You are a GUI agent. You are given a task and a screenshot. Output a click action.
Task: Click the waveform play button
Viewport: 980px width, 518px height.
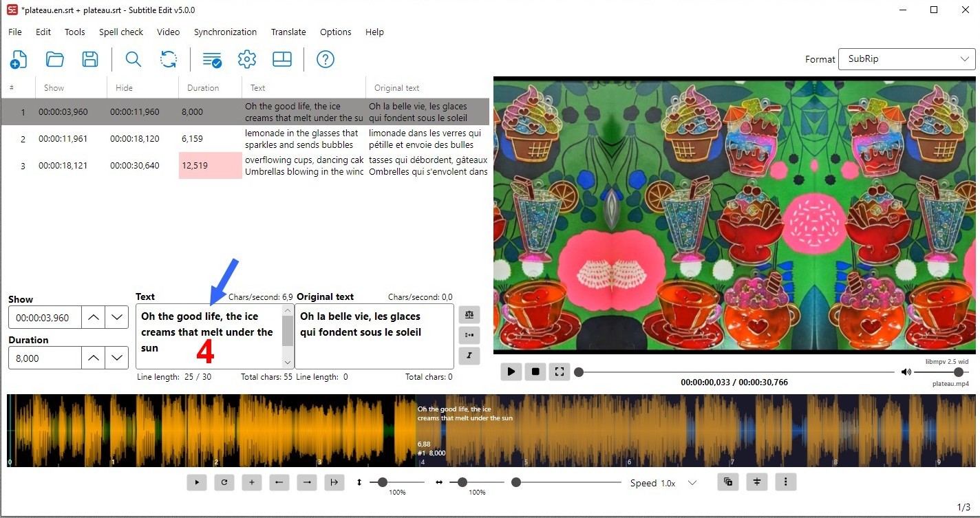pyautogui.click(x=197, y=482)
